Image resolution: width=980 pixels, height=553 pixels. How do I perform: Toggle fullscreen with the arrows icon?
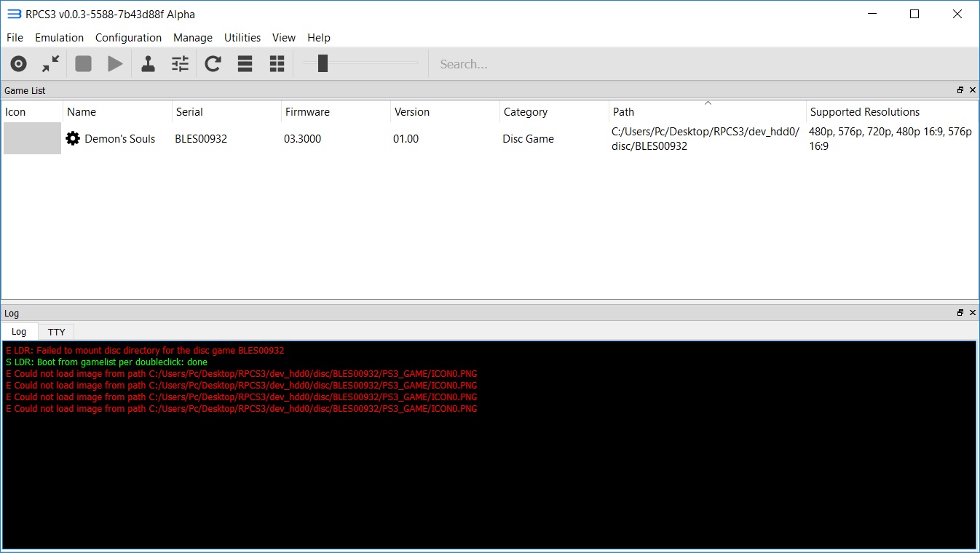[x=50, y=64]
